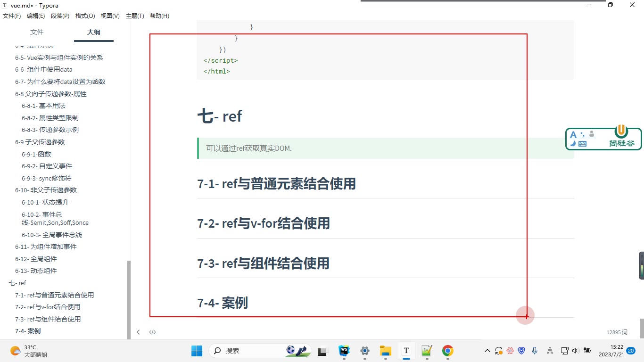Screen dimensions: 644x362
Task: Open the taskbar volume control
Action: pos(575,351)
